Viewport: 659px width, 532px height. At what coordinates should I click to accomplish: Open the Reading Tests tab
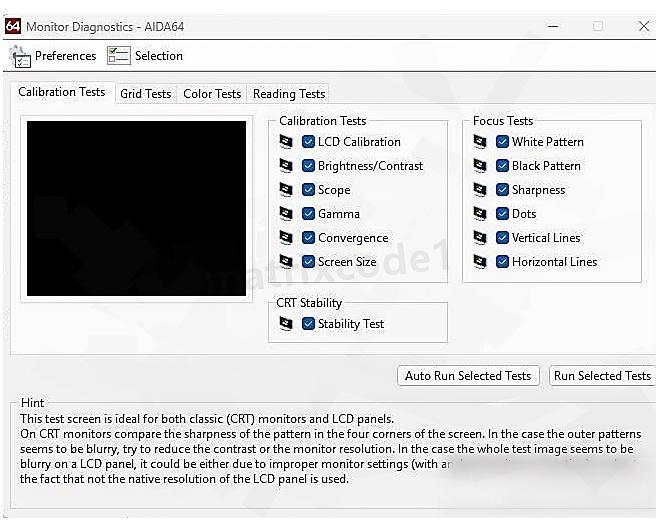(289, 94)
